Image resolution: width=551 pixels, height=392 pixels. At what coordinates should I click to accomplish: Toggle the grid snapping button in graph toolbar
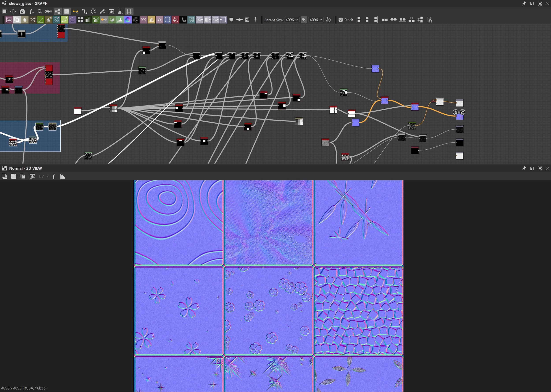click(x=129, y=11)
